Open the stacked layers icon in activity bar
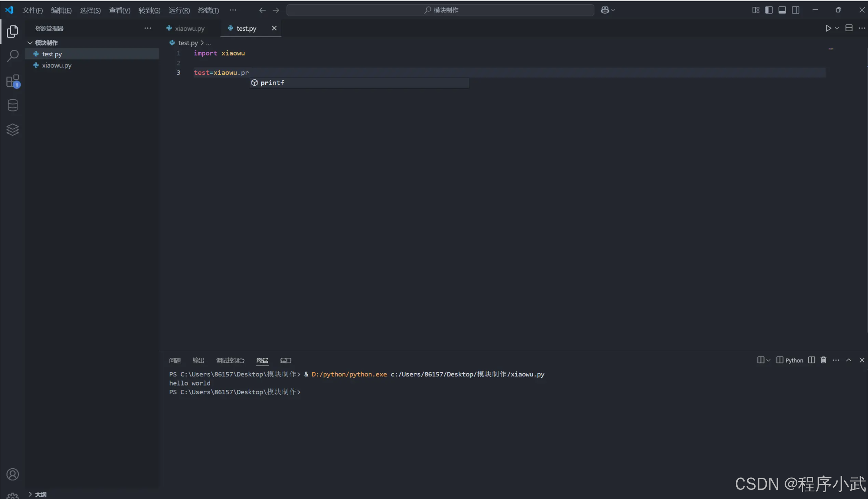 (x=13, y=130)
